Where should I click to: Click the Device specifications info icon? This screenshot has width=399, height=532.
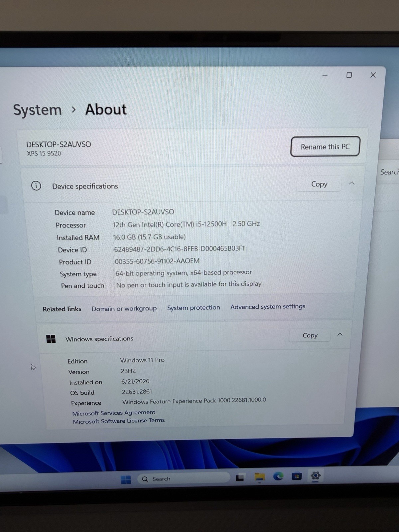pos(36,186)
